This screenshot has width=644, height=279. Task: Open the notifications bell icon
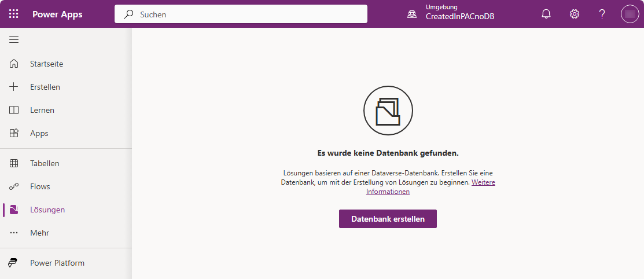546,14
